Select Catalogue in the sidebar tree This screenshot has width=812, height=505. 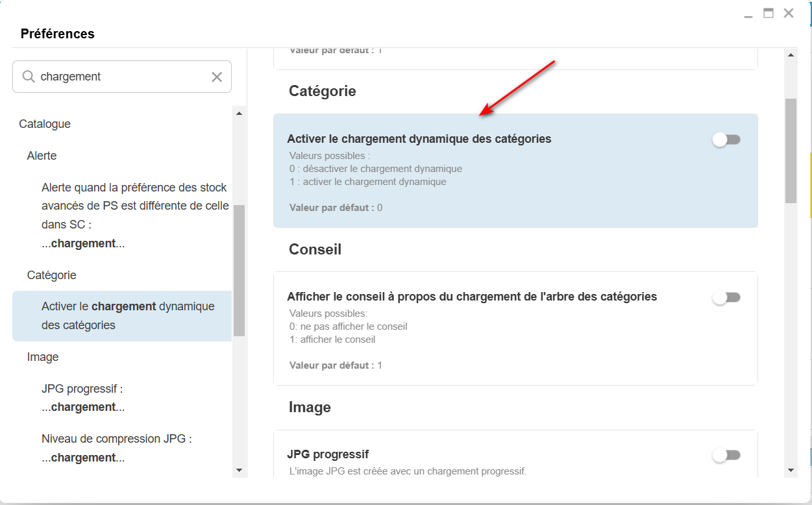coord(45,124)
